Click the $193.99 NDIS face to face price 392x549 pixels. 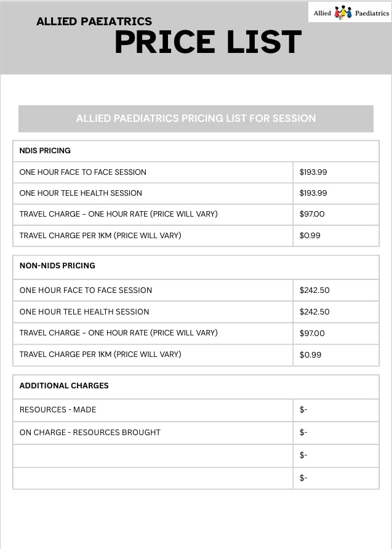pos(313,172)
